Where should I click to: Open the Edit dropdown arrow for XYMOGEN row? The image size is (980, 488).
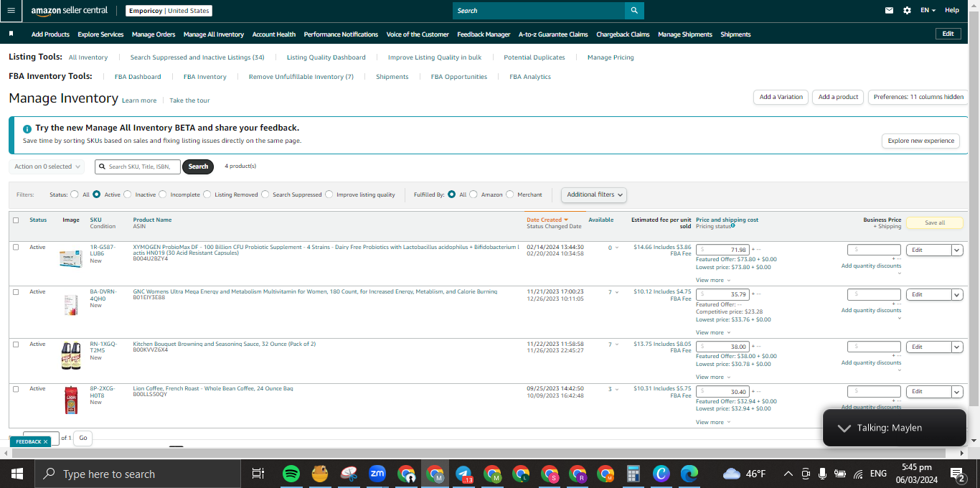tap(957, 250)
